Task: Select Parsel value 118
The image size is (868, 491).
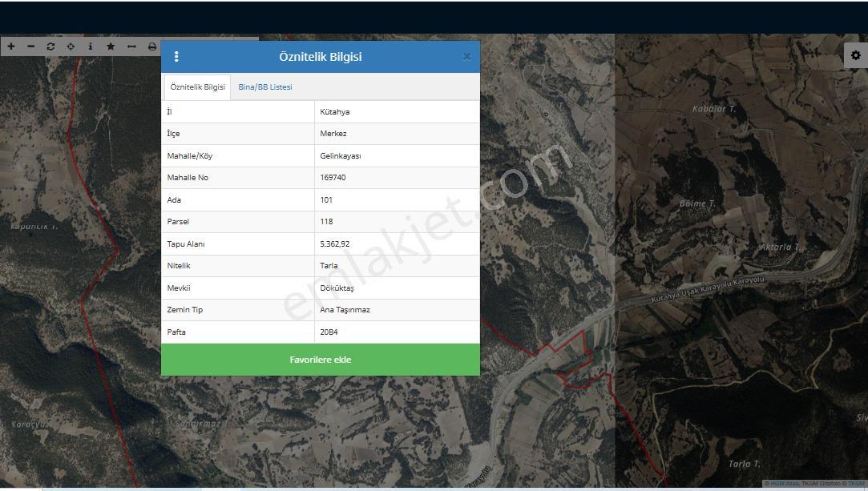Action: pyautogui.click(x=397, y=221)
